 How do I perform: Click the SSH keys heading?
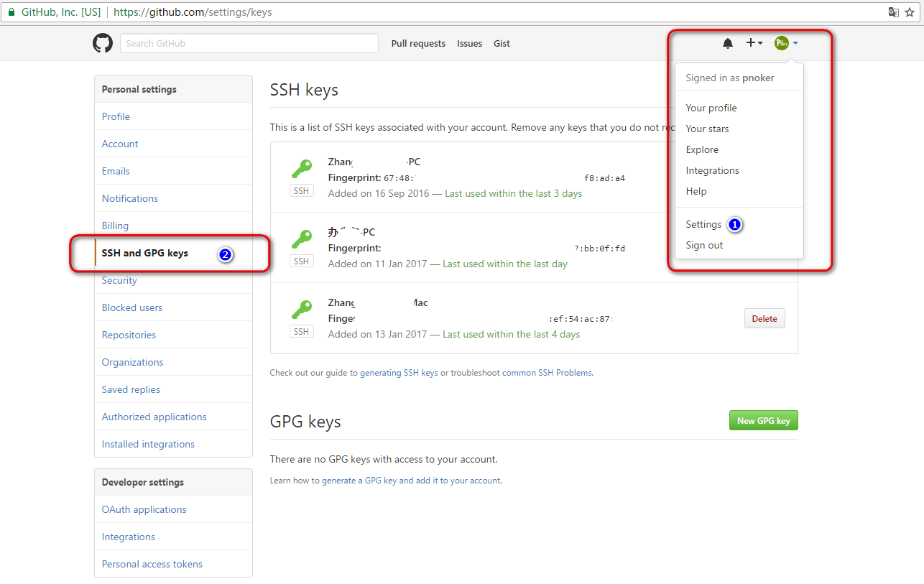304,91
